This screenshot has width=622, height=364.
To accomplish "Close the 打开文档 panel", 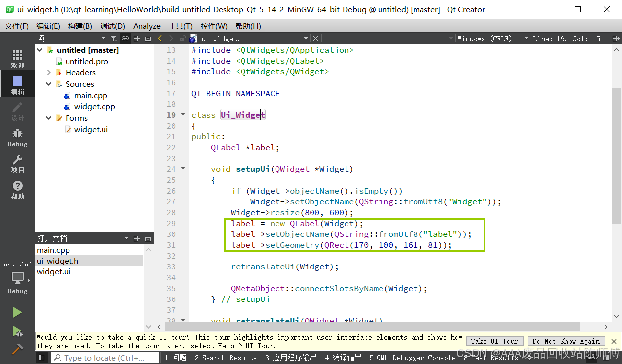I will [x=148, y=238].
